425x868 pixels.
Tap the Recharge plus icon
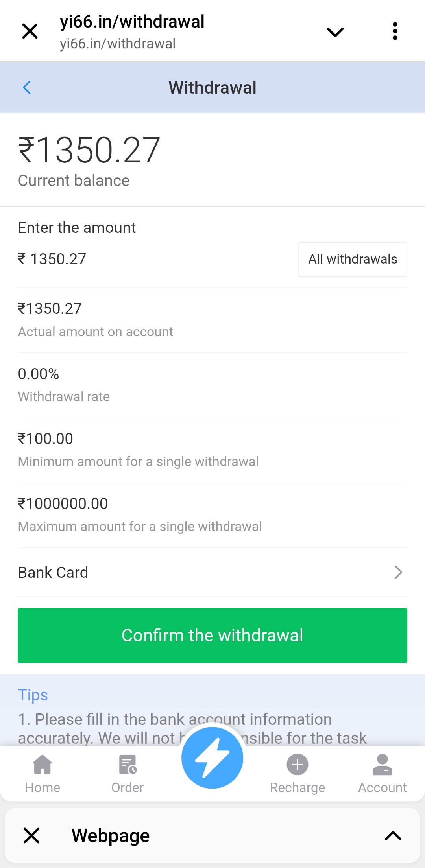point(297,765)
